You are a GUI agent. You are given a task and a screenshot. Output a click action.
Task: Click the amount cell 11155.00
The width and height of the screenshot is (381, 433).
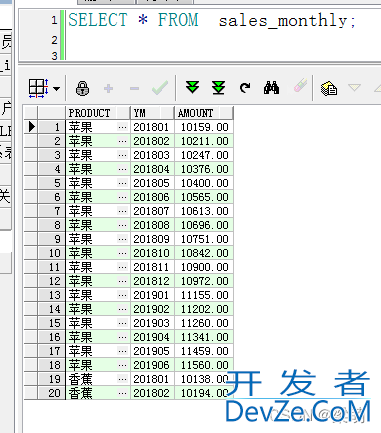point(204,295)
